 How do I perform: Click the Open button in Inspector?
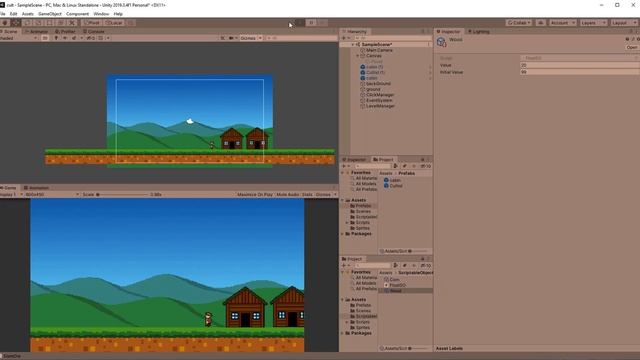click(x=632, y=47)
